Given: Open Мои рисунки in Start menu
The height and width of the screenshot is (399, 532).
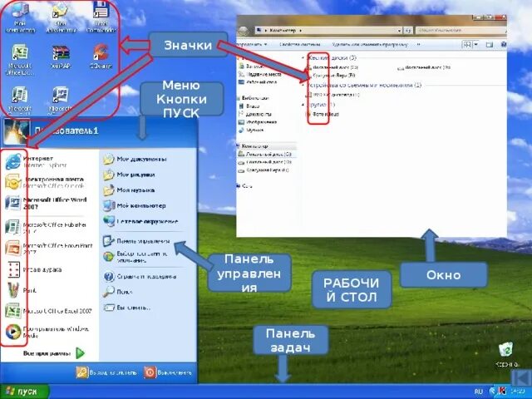Looking at the screenshot, I should (129, 175).
